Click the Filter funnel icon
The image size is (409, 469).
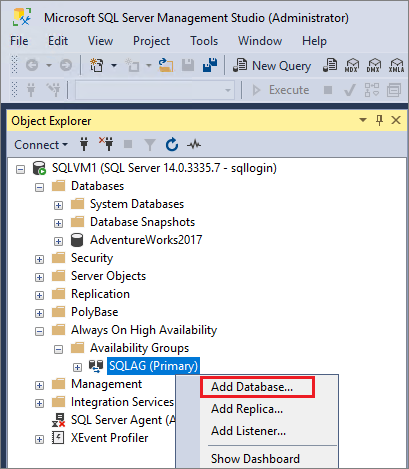click(150, 145)
